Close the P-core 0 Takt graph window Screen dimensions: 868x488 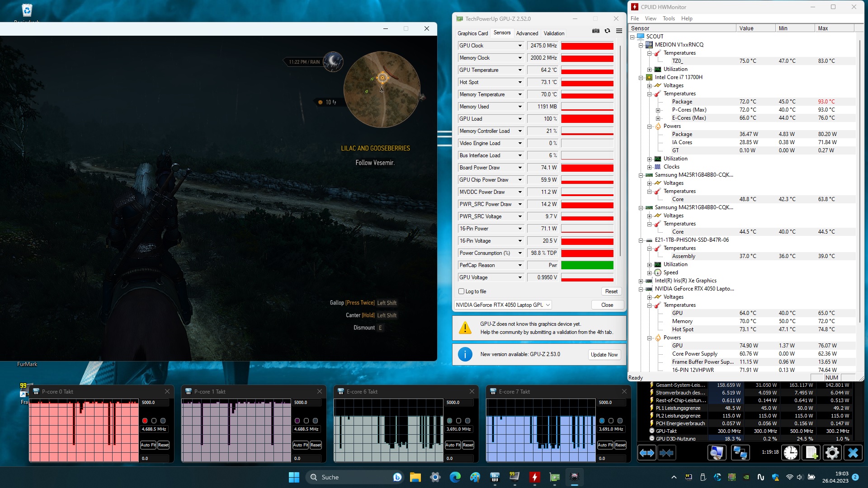[x=167, y=391]
